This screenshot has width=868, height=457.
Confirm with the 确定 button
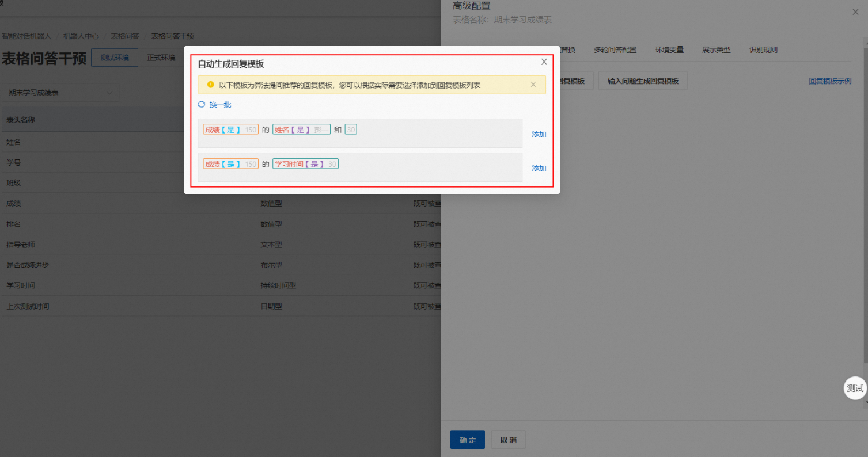(x=468, y=440)
